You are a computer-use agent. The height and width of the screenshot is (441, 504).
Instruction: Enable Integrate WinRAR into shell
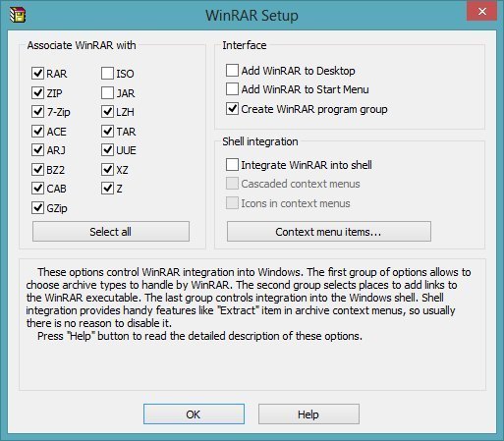232,165
